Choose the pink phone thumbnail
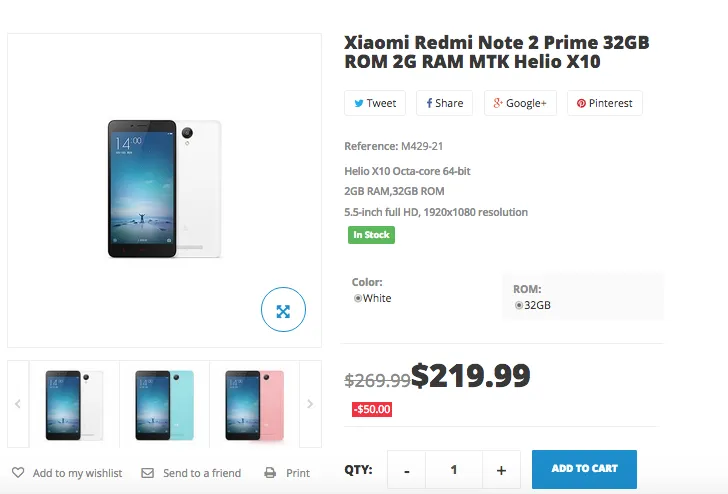The height and width of the screenshot is (494, 728). (254, 404)
